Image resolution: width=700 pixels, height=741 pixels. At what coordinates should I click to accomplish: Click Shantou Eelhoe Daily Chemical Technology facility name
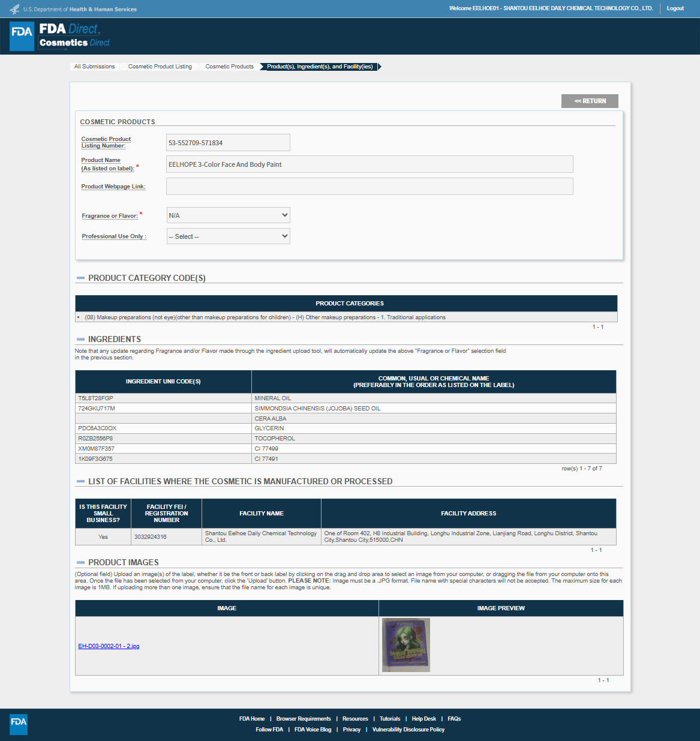[x=261, y=537]
